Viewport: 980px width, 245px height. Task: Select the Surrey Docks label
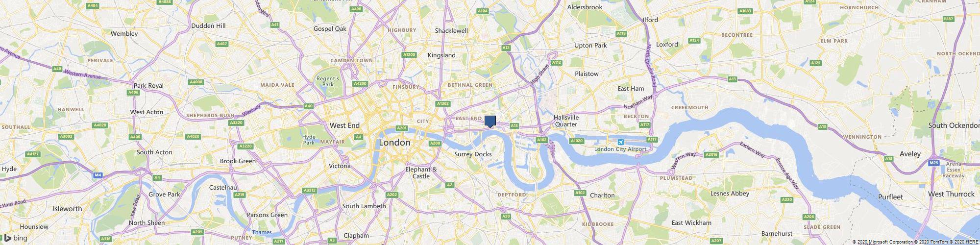473,154
